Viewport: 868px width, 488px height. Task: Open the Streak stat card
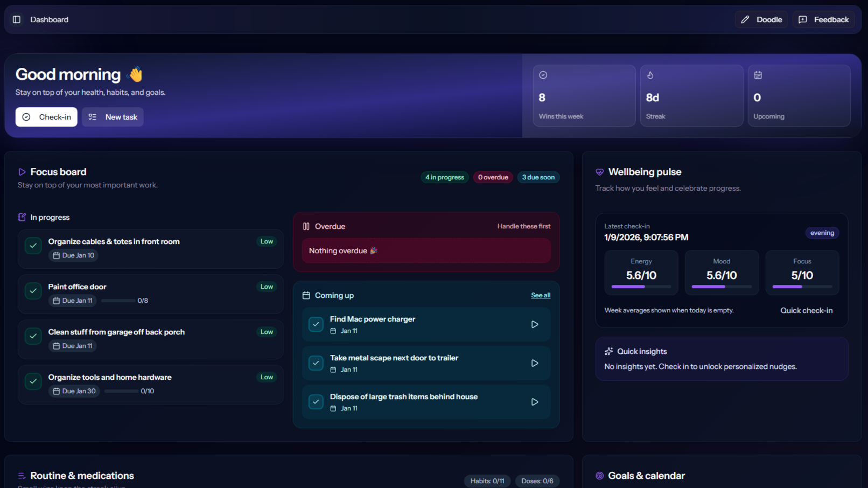[x=691, y=95]
